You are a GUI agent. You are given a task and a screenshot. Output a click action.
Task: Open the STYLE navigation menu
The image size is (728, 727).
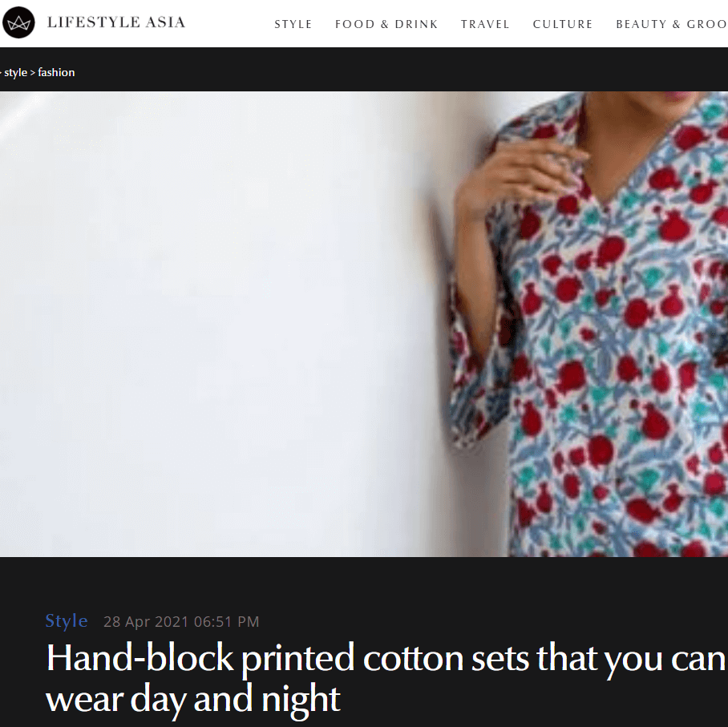(x=293, y=24)
